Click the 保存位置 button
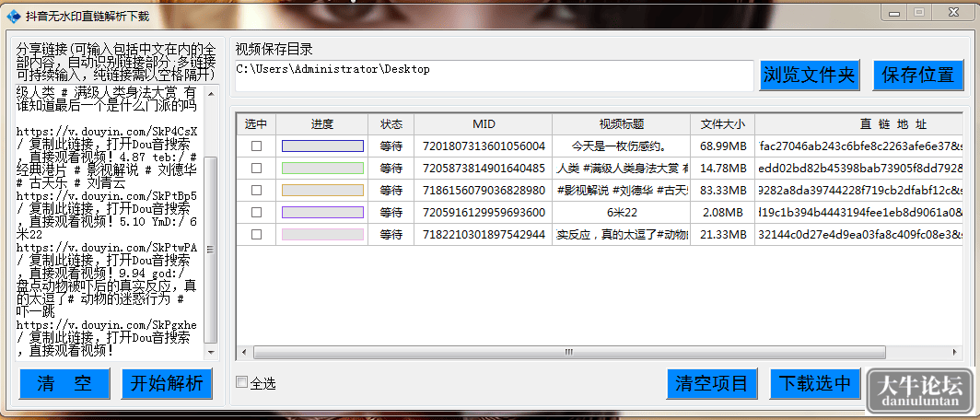This screenshot has height=420, width=980. click(918, 75)
